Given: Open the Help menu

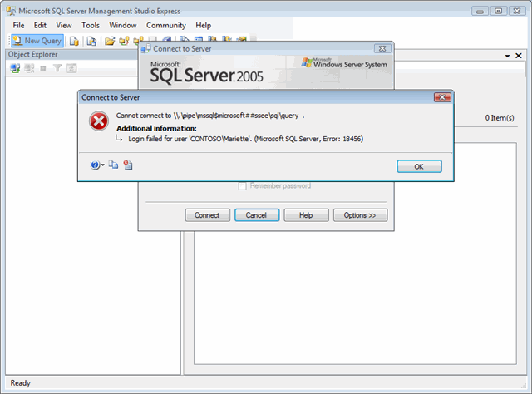Looking at the screenshot, I should click(x=203, y=26).
